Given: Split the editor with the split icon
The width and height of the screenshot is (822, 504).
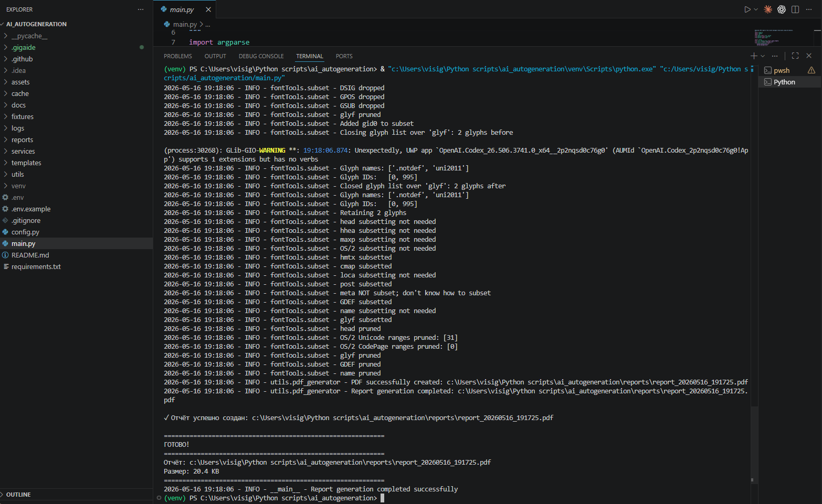Looking at the screenshot, I should tap(795, 9).
